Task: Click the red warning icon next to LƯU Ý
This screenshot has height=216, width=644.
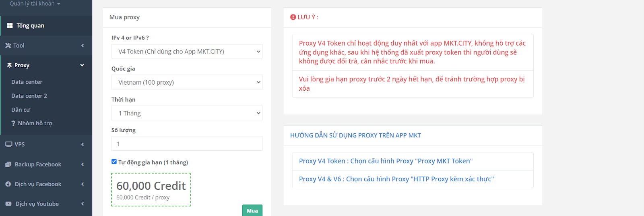Action: click(x=293, y=17)
